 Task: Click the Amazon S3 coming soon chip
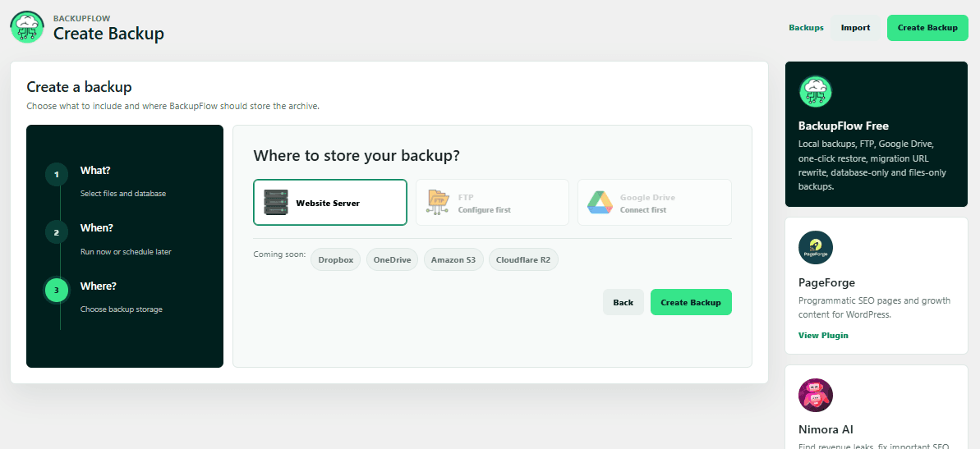pos(453,259)
